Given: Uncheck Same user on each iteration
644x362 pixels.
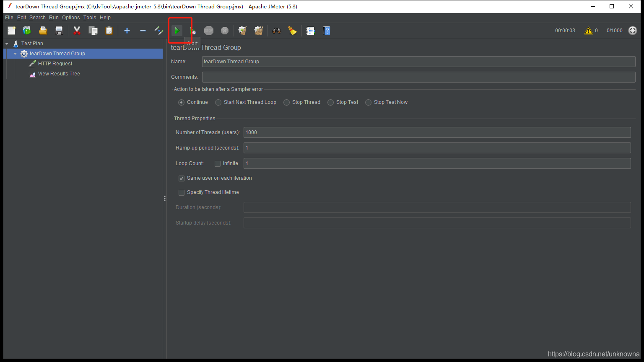Looking at the screenshot, I should pos(182,178).
